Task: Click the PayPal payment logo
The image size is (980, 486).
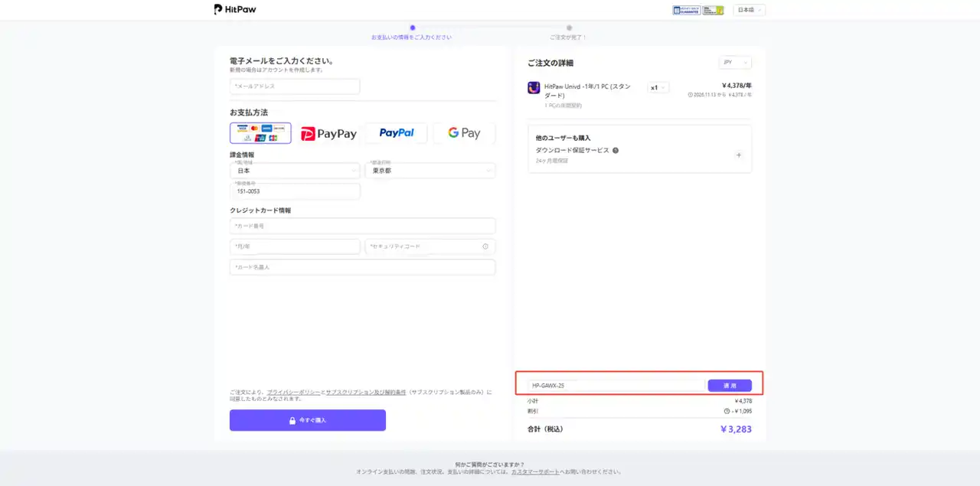Action: pyautogui.click(x=396, y=132)
